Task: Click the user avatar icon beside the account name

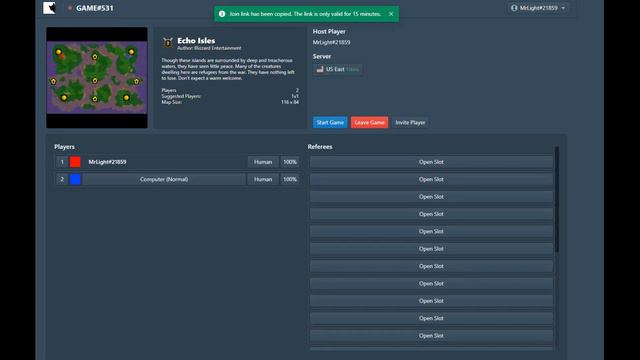Action: (x=514, y=8)
